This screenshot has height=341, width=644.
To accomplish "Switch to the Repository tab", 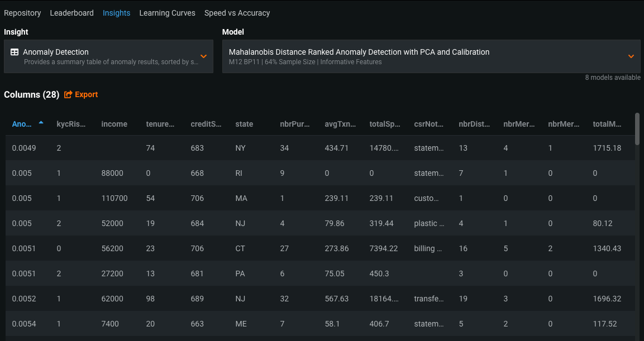I will [x=22, y=13].
